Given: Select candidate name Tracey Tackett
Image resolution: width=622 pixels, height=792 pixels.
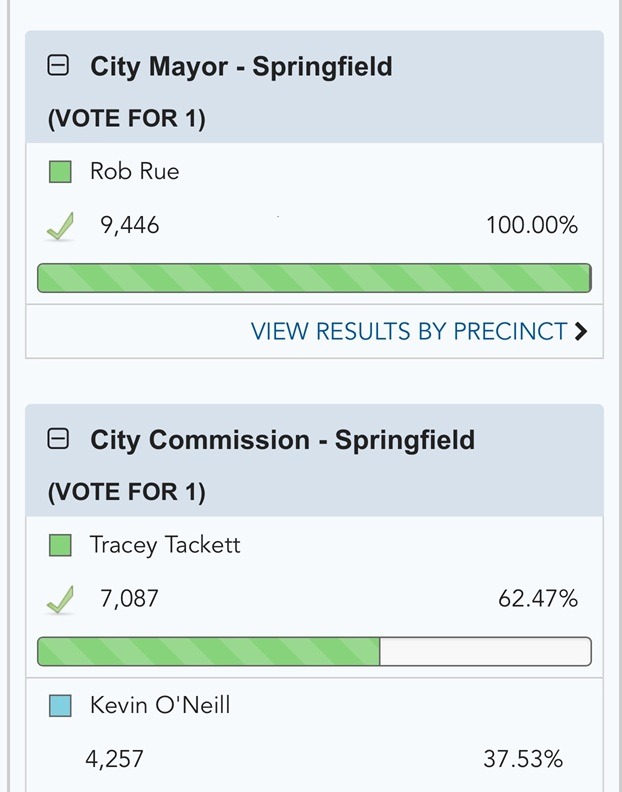Looking at the screenshot, I should click(x=165, y=545).
